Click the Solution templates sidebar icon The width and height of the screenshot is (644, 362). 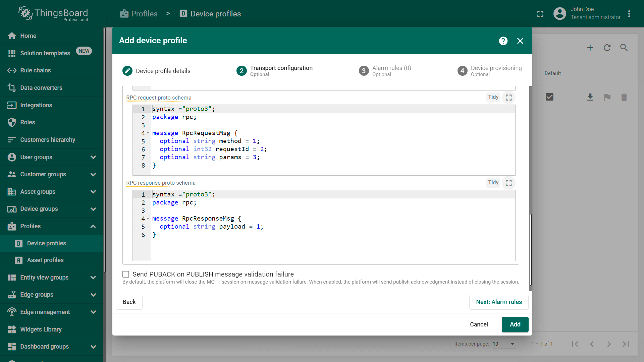(x=12, y=53)
